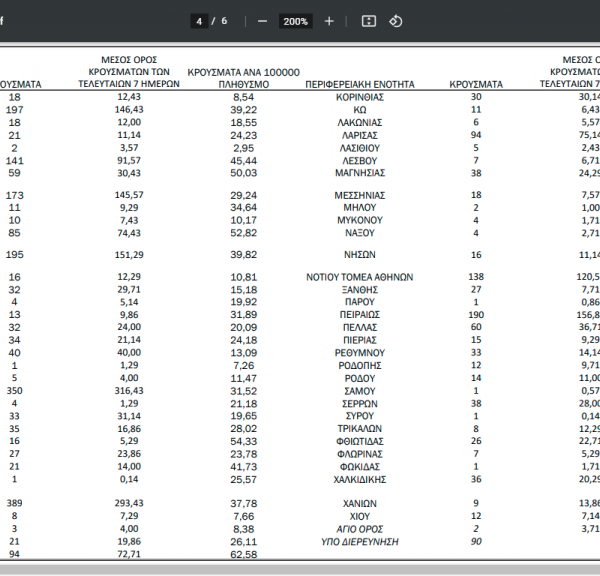Image resolution: width=600 pixels, height=576 pixels.
Task: Select the ΑΓΙΟ ΟΡΟΣ italic cell
Action: [x=360, y=529]
